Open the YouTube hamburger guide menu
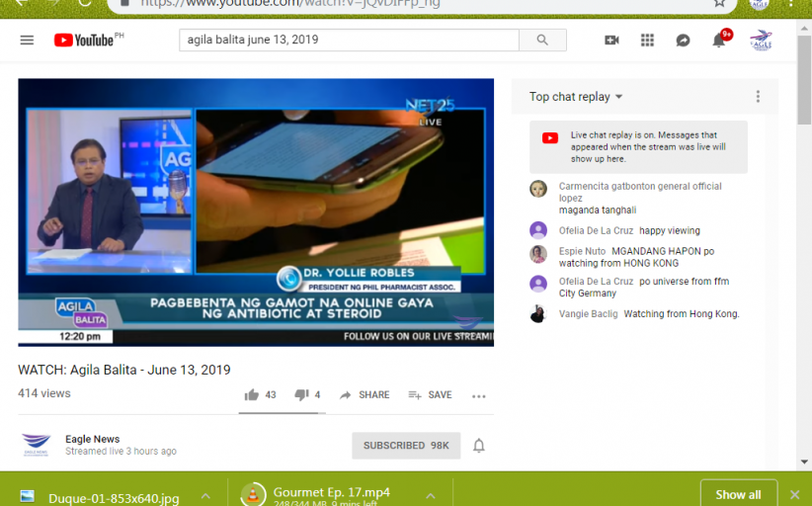The width and height of the screenshot is (812, 506). coord(27,40)
